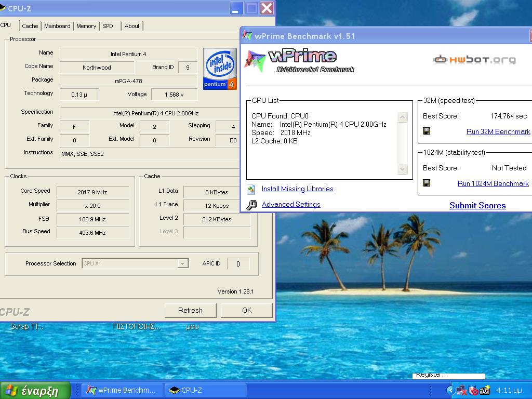Click Run 32M Benchmark link
Image resolution: width=532 pixels, height=399 pixels.
(x=498, y=131)
